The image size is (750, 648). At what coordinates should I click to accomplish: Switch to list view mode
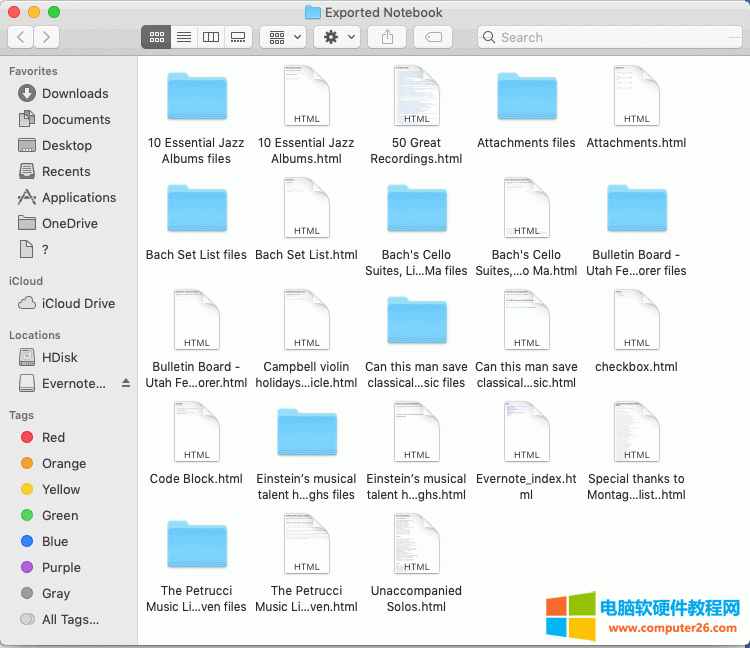(183, 37)
